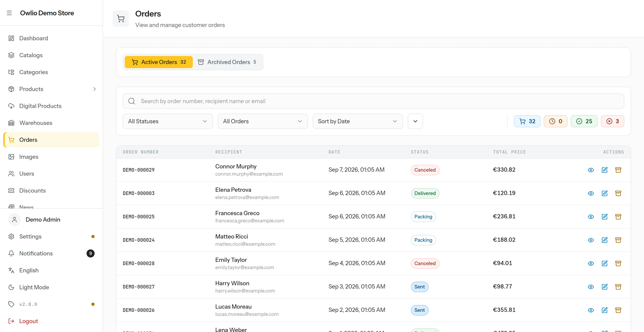Open Notifications with 9 badge

[x=51, y=253]
